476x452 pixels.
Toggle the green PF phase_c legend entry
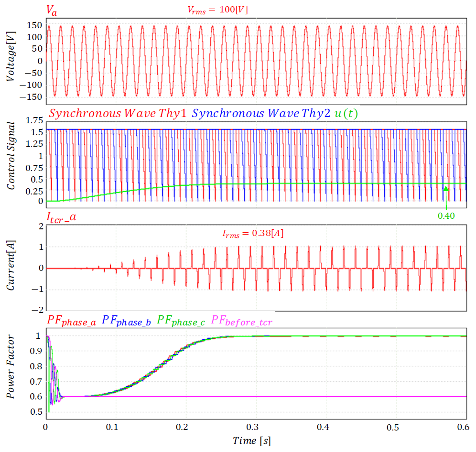pos(181,321)
